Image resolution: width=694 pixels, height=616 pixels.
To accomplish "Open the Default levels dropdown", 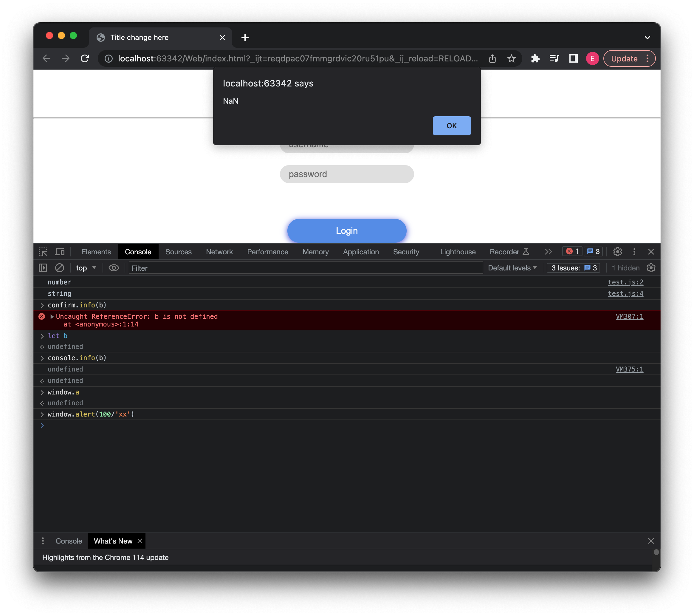I will point(512,268).
